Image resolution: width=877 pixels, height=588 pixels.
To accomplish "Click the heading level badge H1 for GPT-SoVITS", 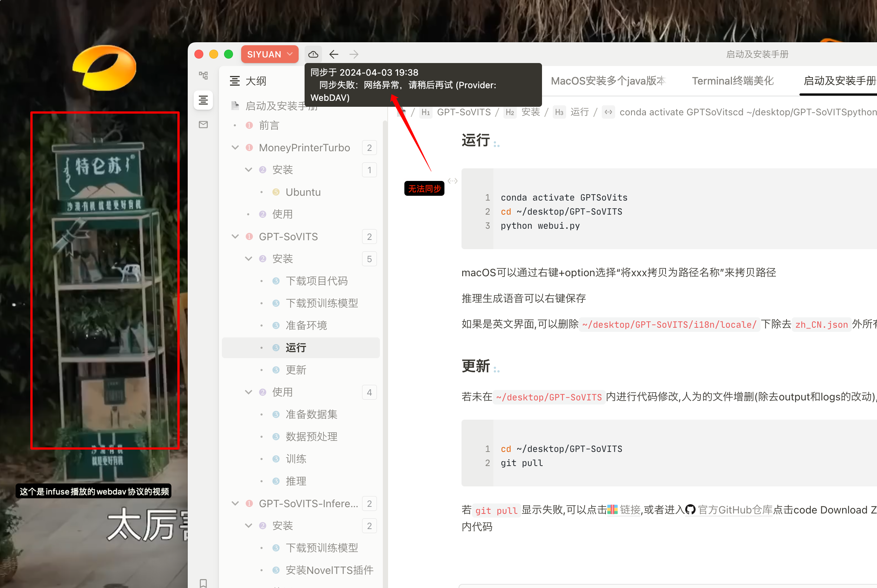I will (426, 112).
